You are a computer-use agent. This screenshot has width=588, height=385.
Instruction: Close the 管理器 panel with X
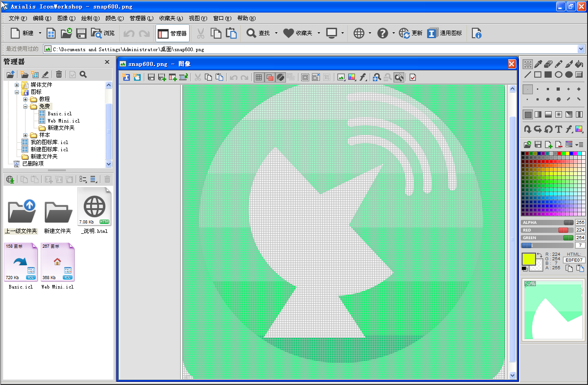point(107,62)
